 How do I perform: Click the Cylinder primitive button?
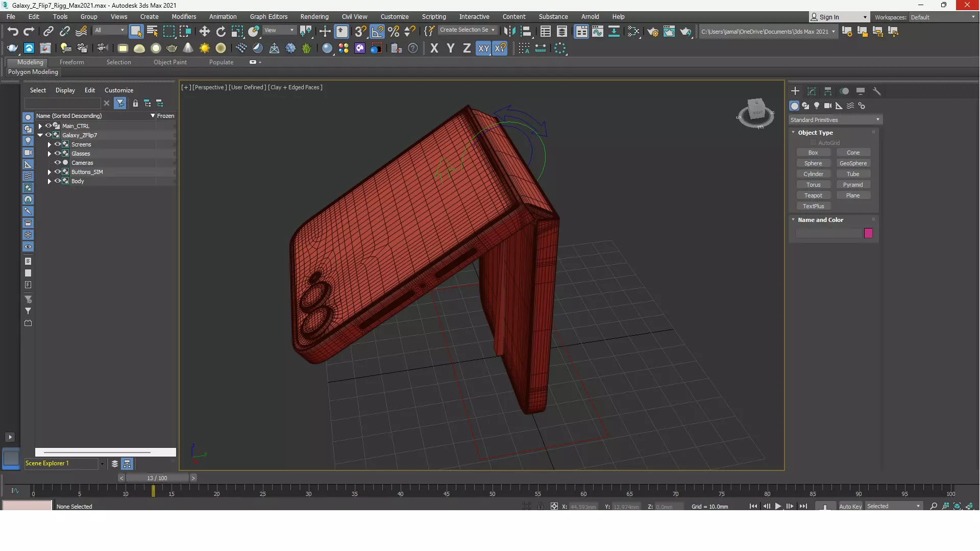[813, 174]
